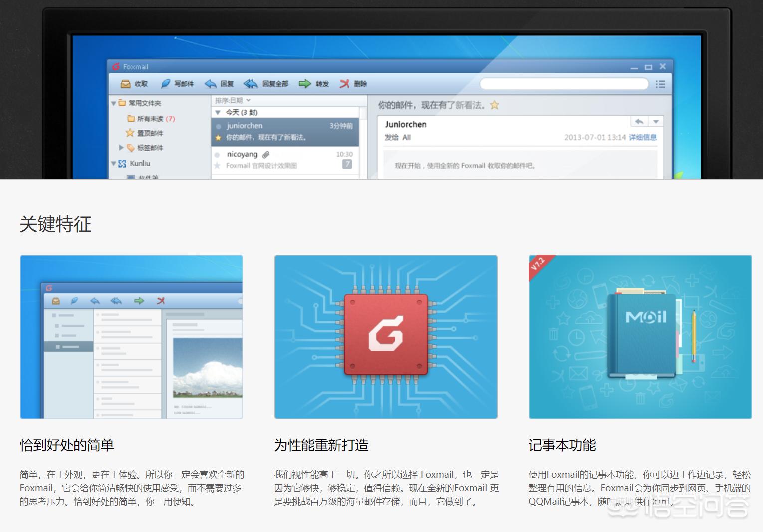The height and width of the screenshot is (532, 763).
Task: Select the 回复全部 reply-all toolbar icon
Action: click(251, 84)
